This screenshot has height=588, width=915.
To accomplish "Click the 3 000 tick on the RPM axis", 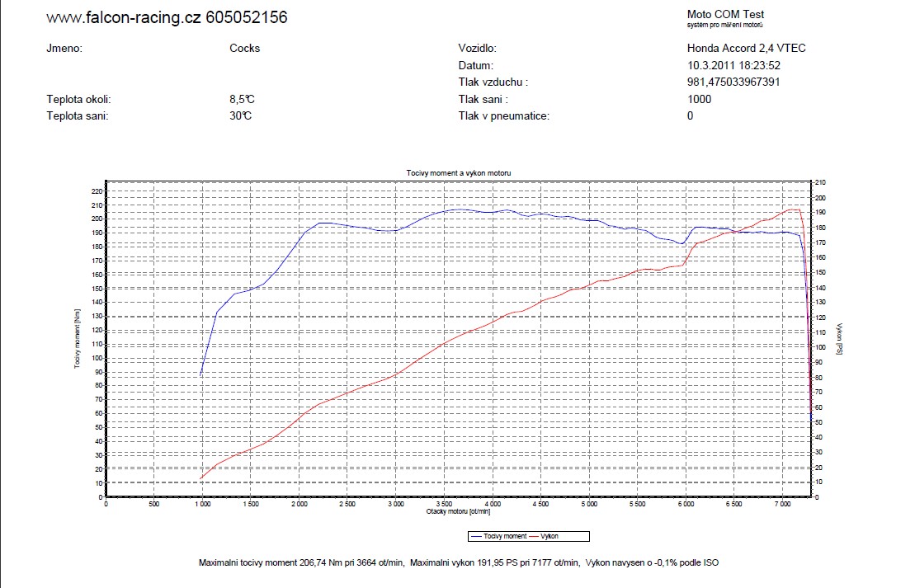I will coord(396,503).
